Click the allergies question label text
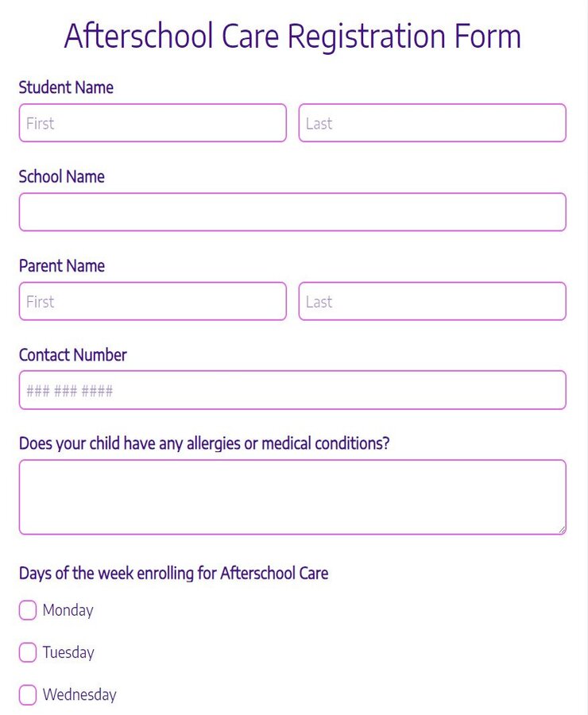This screenshot has width=588, height=715. (x=204, y=443)
